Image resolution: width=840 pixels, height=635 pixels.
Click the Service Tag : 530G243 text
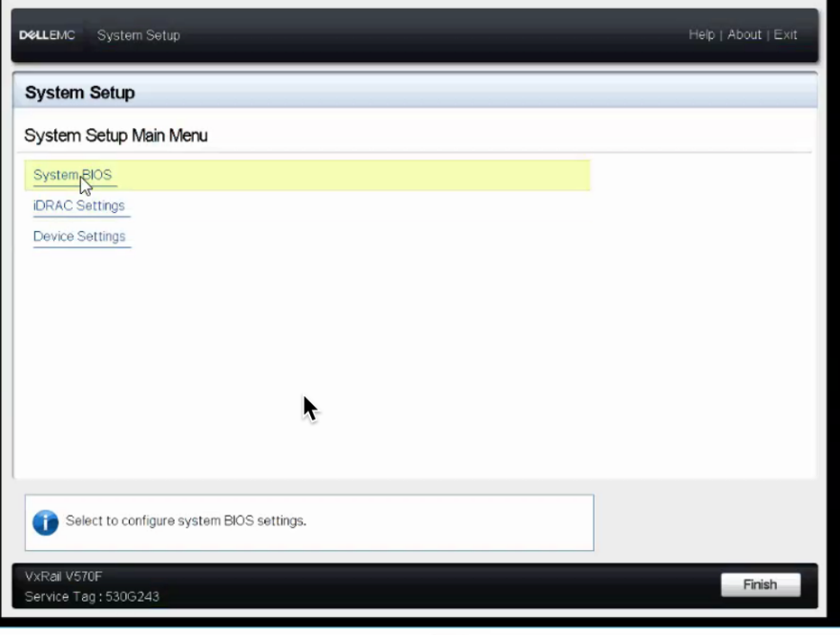[x=92, y=597]
